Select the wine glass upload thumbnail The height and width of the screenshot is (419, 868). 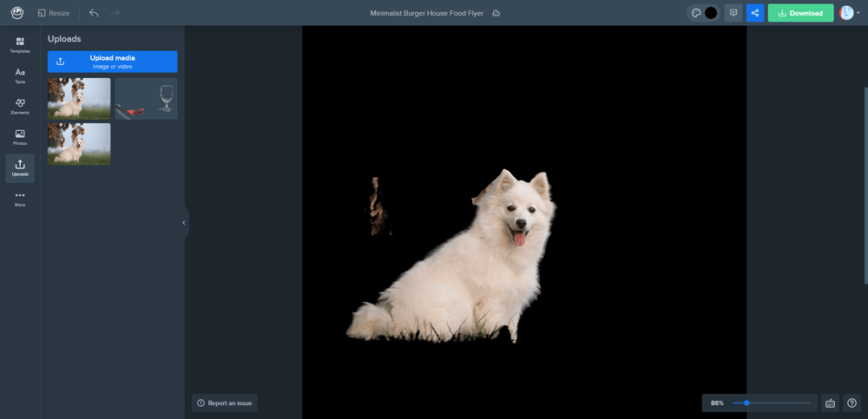click(x=146, y=99)
